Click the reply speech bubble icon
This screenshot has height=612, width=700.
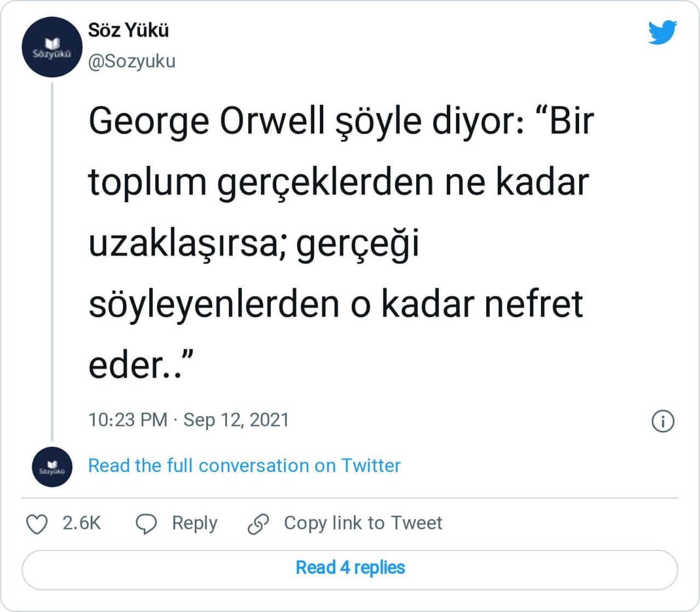click(x=146, y=523)
